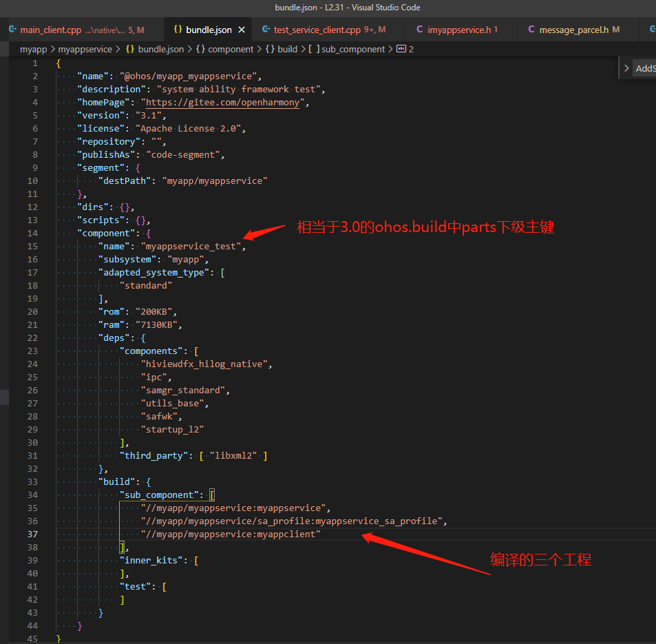Click line number 37 in the gutter
The width and height of the screenshot is (656, 644).
[32, 534]
